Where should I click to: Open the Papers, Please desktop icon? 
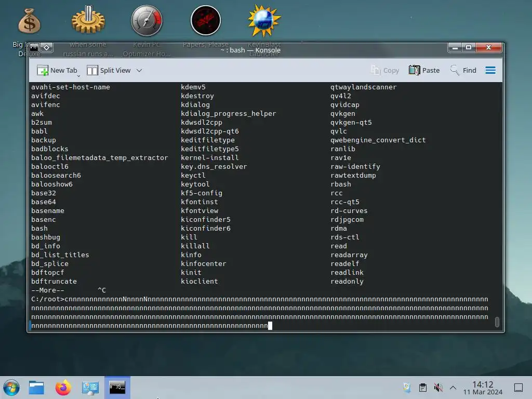206,20
